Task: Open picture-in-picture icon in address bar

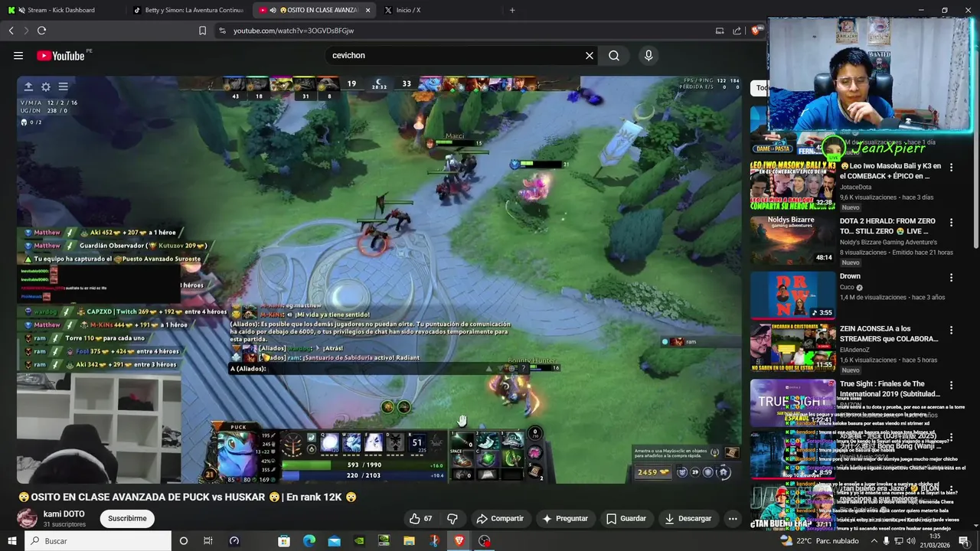Action: (x=720, y=31)
